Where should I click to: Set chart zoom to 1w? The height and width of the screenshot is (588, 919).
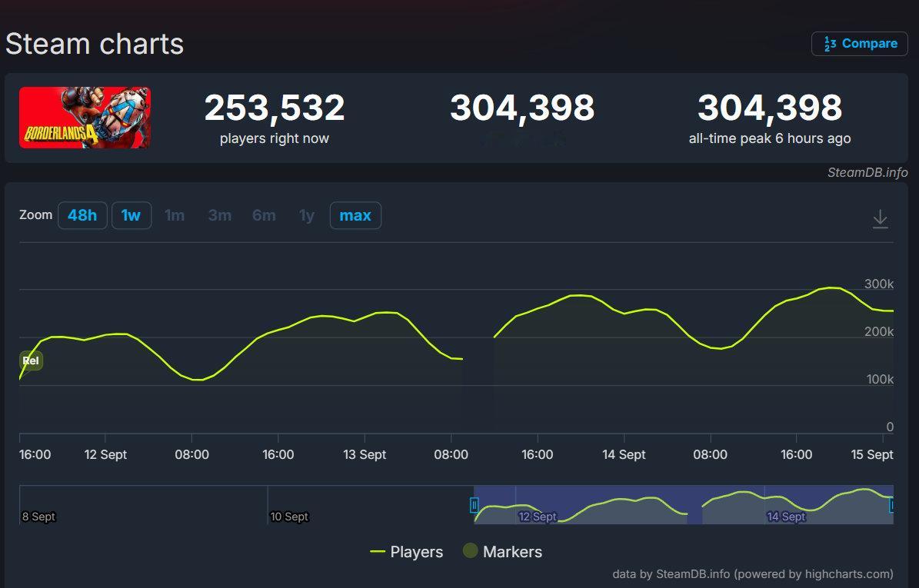[x=132, y=215]
